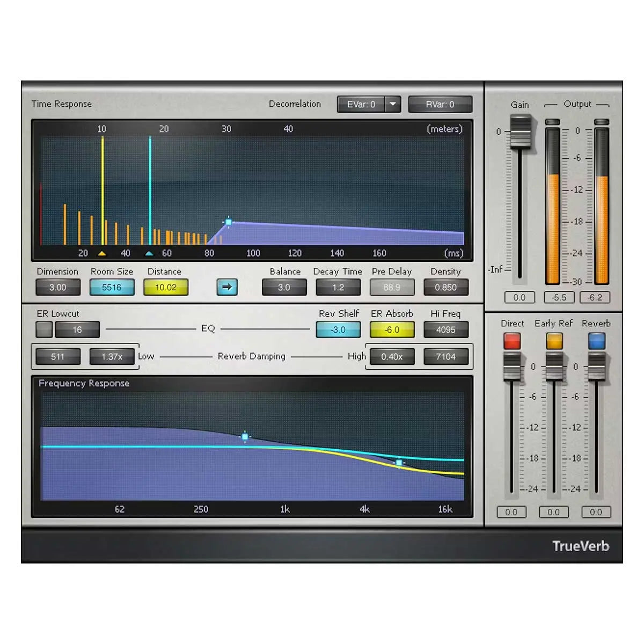
Task: Click the RVar: 0 button
Action: point(440,104)
